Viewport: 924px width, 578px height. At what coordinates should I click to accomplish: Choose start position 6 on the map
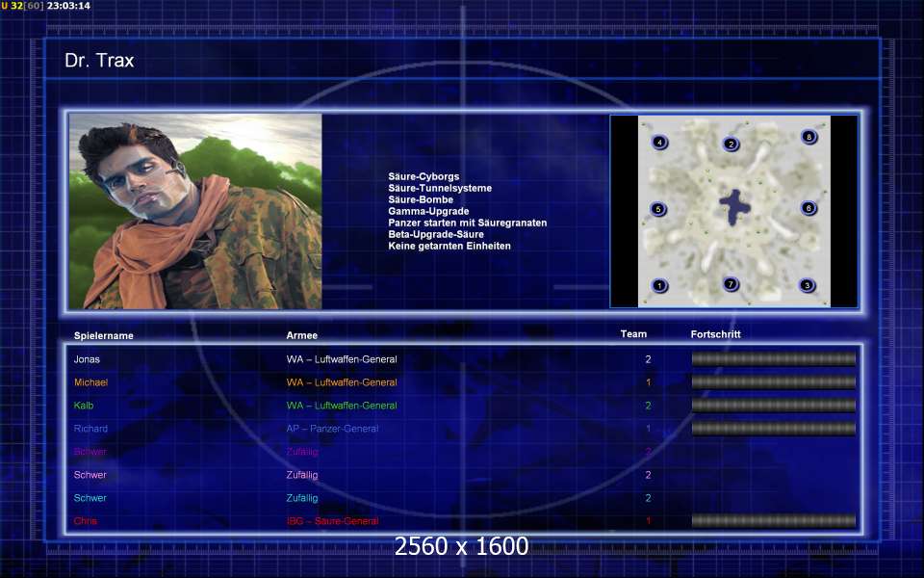[808, 208]
